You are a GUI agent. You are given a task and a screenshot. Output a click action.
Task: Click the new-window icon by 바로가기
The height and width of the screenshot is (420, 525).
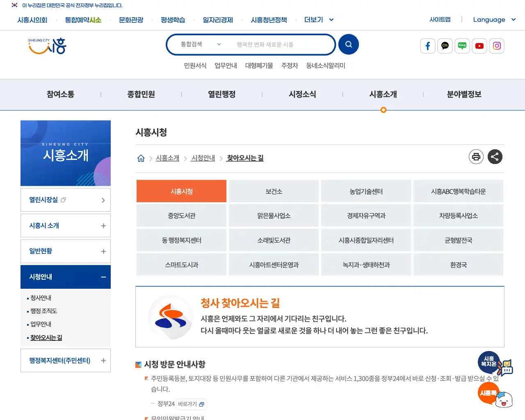(x=201, y=404)
